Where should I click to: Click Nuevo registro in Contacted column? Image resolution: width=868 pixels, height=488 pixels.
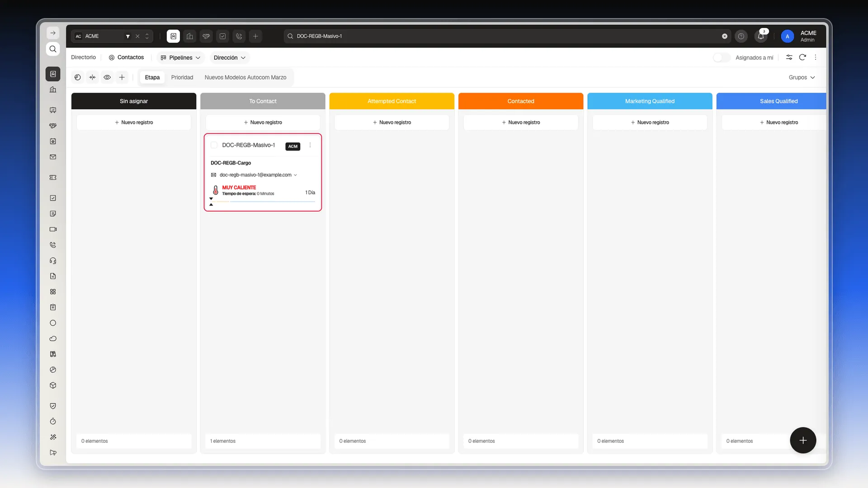(521, 122)
